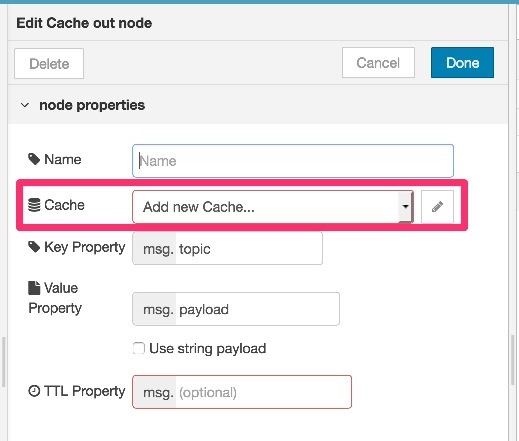Click the pencil edit icon beside Cache
Viewport: 519px width, 441px height.
point(437,207)
